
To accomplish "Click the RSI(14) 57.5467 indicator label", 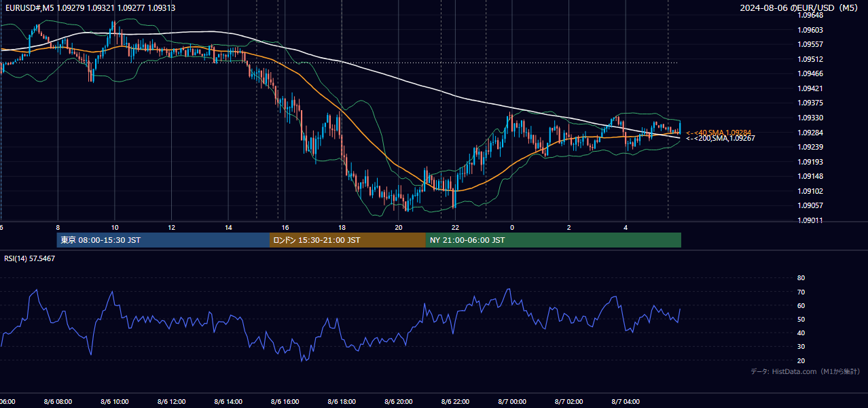I will coord(30,258).
